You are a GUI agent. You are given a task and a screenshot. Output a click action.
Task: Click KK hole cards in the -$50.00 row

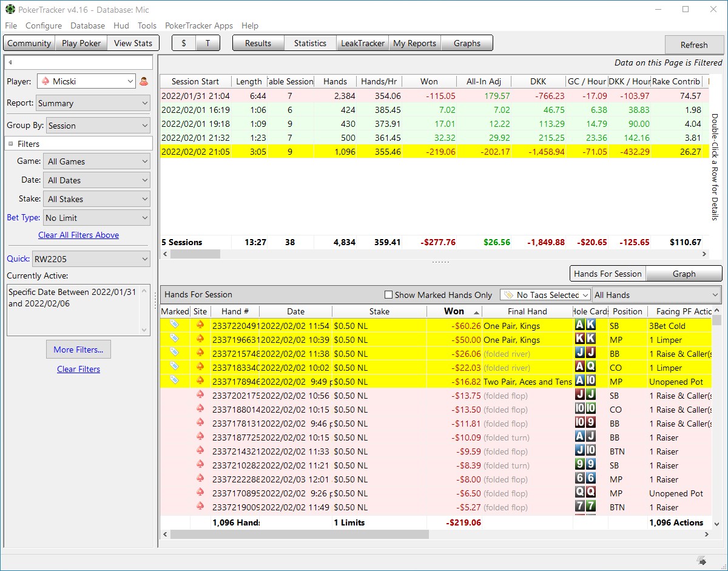pyautogui.click(x=585, y=339)
